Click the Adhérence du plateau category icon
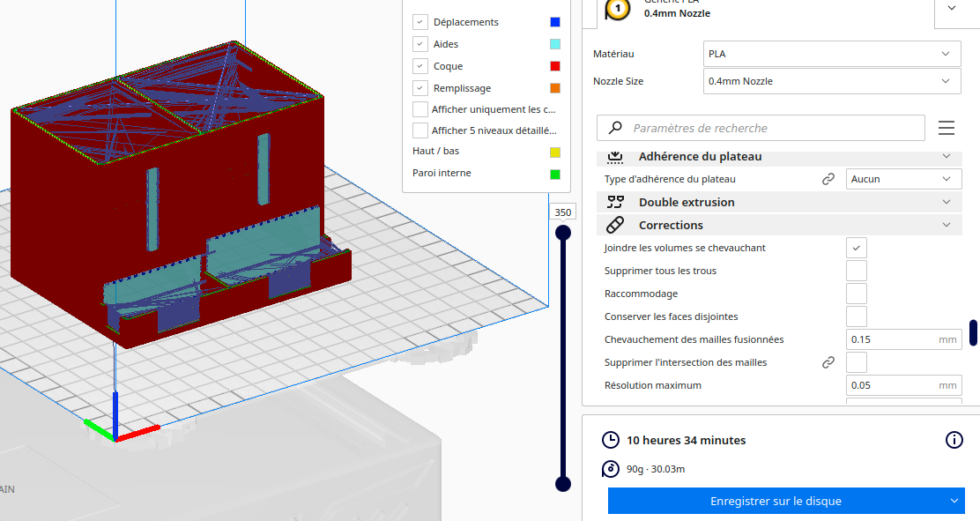Screen dimensions: 980x521 tap(615, 156)
